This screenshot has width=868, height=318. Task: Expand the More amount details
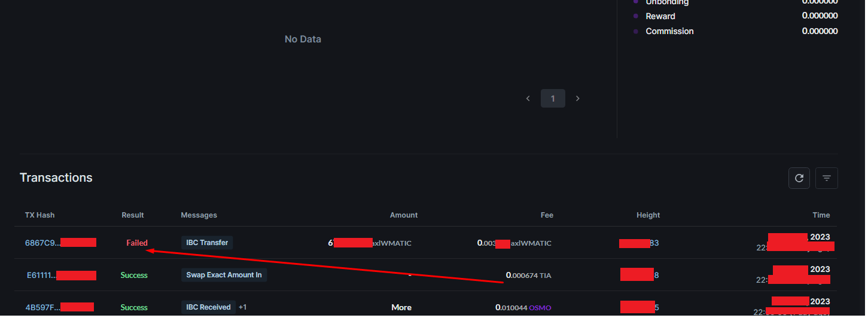click(x=401, y=307)
